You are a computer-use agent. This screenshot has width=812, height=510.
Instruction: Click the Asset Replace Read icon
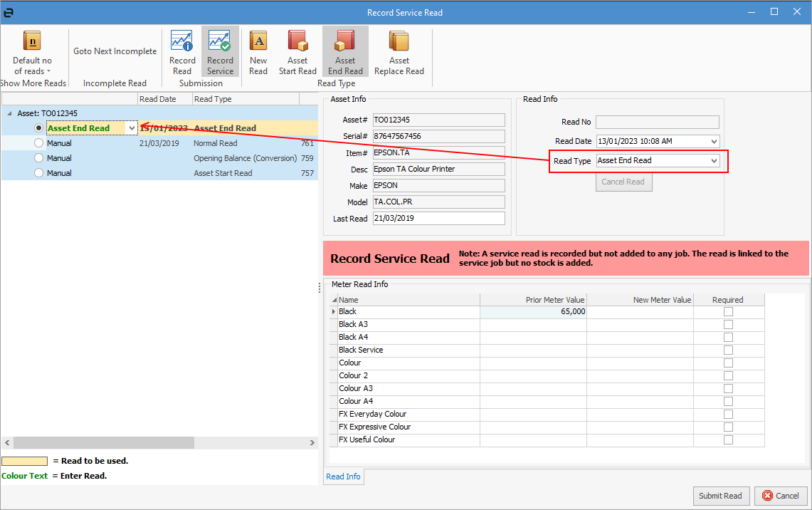[x=399, y=41]
